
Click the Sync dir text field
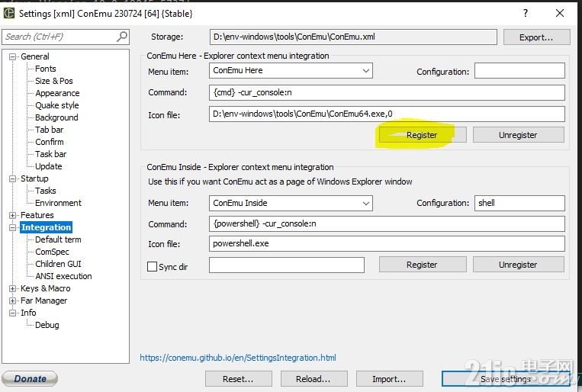[x=287, y=265]
